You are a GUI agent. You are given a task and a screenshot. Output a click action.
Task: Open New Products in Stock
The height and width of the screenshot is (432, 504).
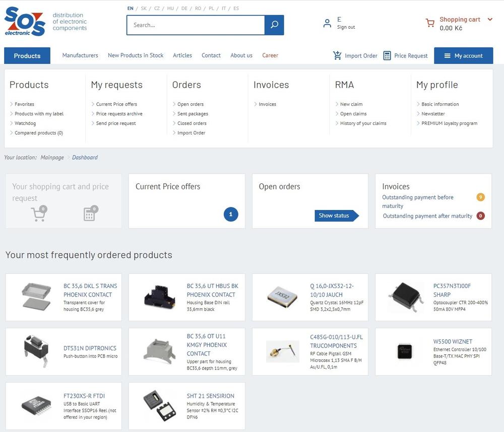pyautogui.click(x=136, y=55)
